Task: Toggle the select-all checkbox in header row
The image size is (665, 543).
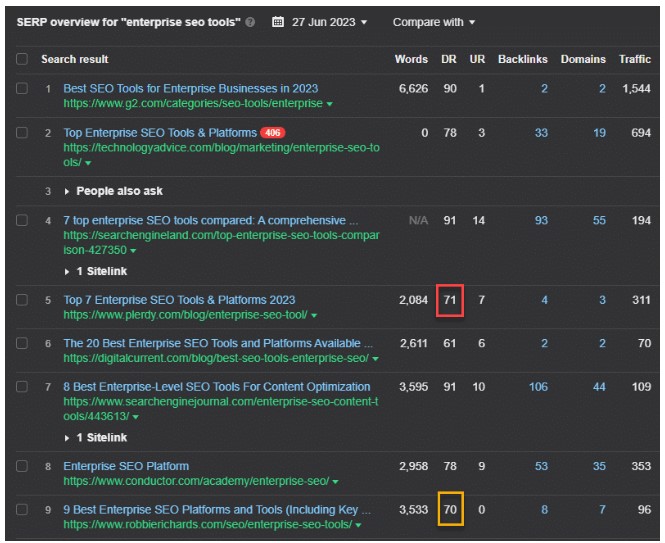Action: (22, 59)
